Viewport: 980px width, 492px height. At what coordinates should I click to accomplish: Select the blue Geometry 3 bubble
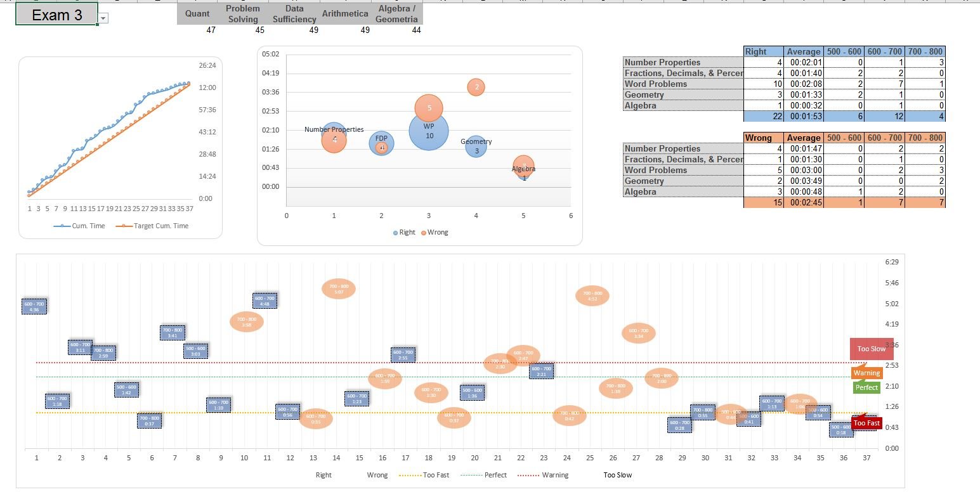pyautogui.click(x=476, y=146)
